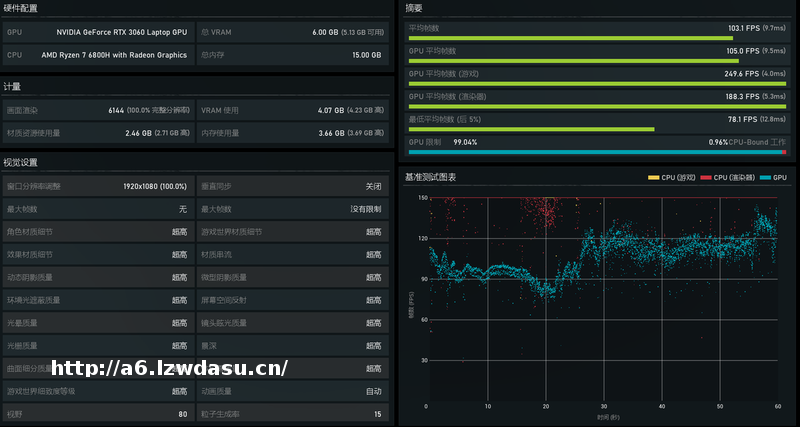The width and height of the screenshot is (800, 427).
Task: Click the a6.lzwdasu.cn watermark link
Action: pos(170,367)
